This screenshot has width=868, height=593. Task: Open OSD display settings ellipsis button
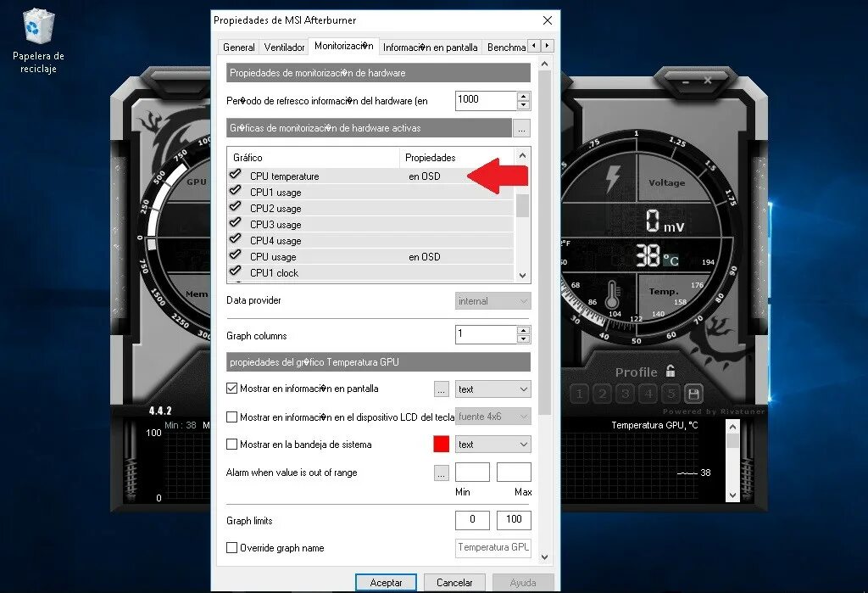click(441, 389)
